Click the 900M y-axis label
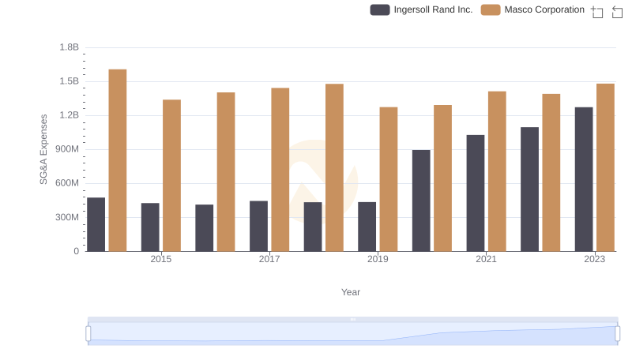 (x=67, y=149)
